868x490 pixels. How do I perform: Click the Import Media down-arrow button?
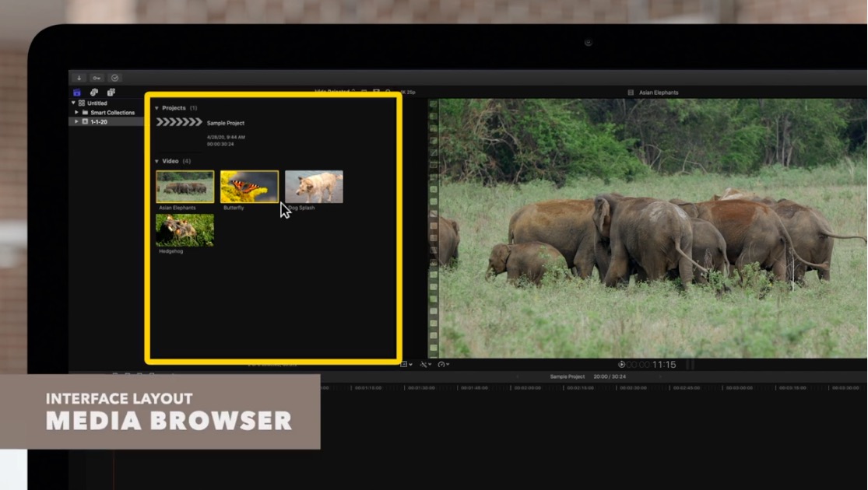pos(79,78)
